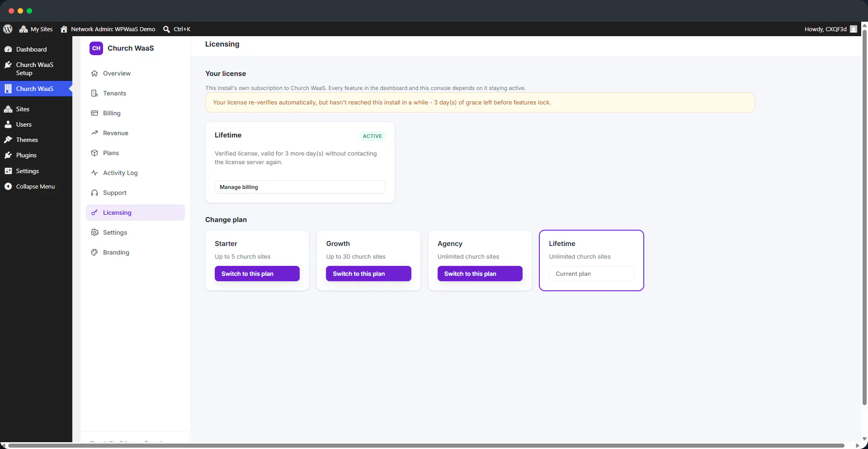Open the Users admin menu
The width and height of the screenshot is (868, 449).
tap(36, 124)
